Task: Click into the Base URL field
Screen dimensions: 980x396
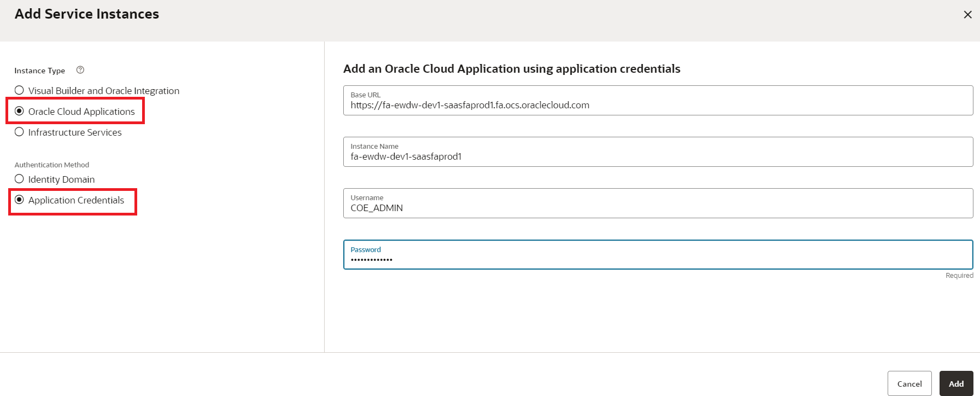Action: point(658,105)
